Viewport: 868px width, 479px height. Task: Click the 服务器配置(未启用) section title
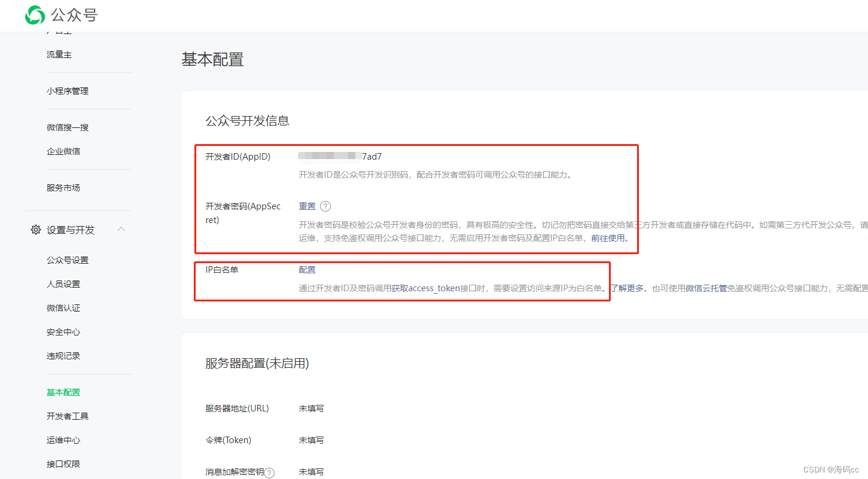[x=257, y=364]
